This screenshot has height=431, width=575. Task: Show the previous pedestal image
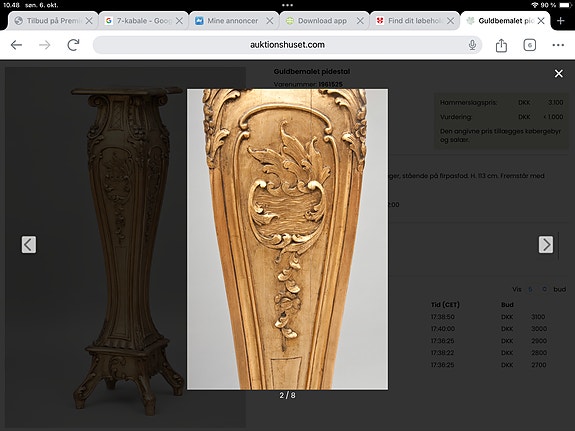coord(29,244)
